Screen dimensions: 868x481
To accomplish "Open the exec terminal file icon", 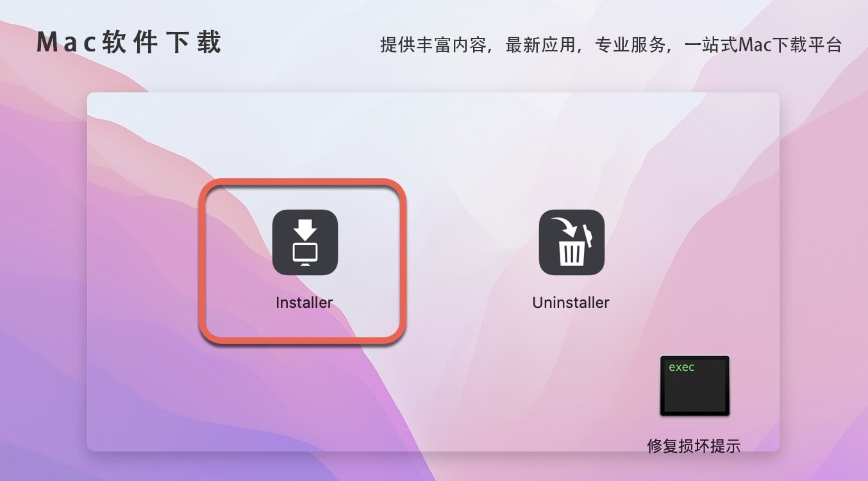I will 695,385.
